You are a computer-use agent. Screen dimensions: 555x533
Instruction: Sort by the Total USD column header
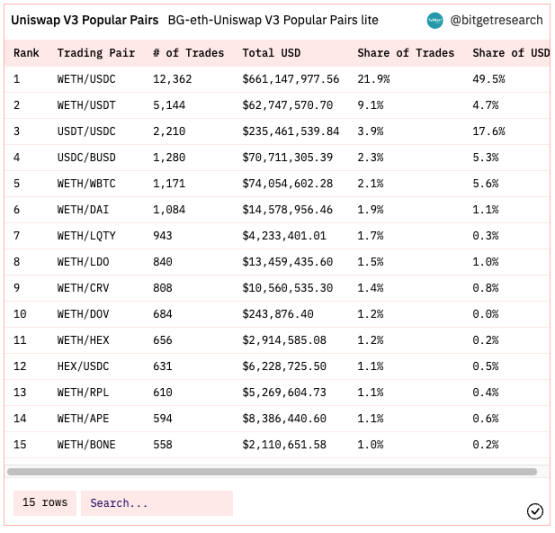(271, 53)
